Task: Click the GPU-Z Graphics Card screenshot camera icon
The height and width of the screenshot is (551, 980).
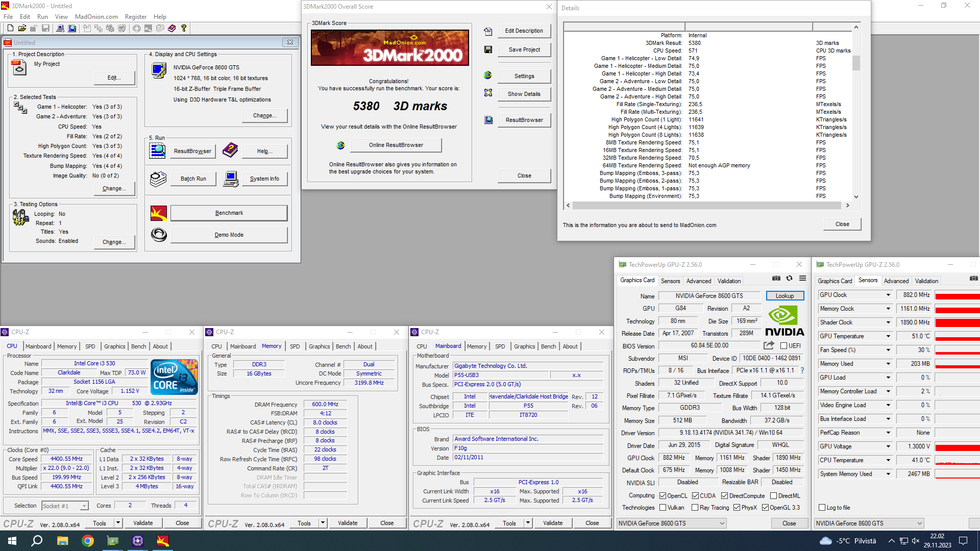Action: click(x=776, y=279)
